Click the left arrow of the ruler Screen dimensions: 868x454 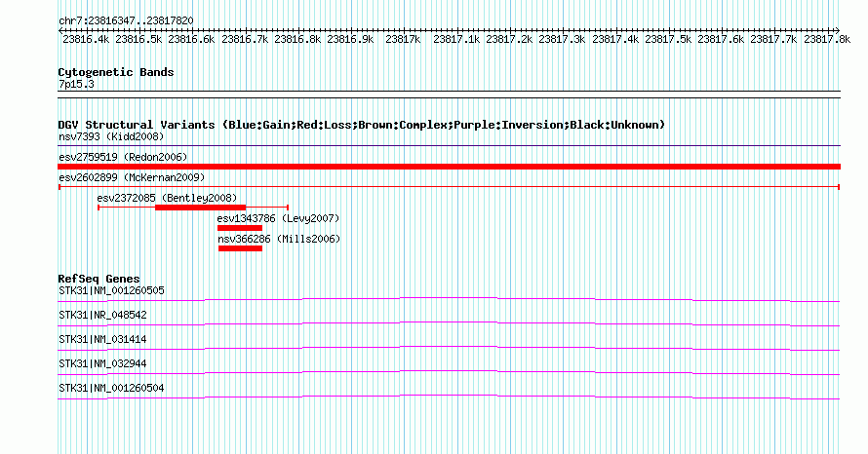coord(60,30)
